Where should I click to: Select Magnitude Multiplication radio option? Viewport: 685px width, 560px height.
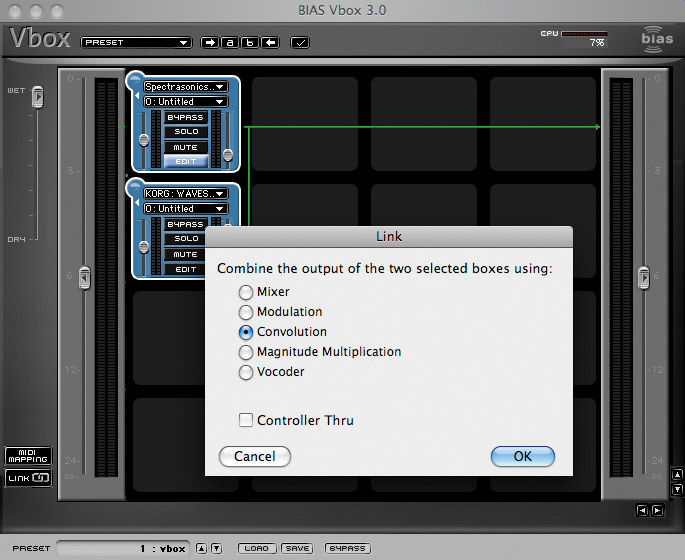pyautogui.click(x=246, y=352)
